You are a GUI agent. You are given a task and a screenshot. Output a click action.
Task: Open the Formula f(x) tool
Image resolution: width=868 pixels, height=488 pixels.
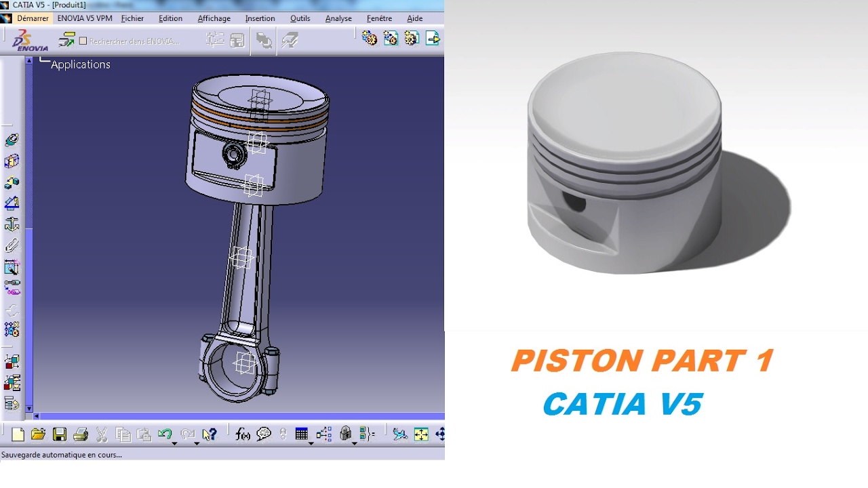coord(243,434)
